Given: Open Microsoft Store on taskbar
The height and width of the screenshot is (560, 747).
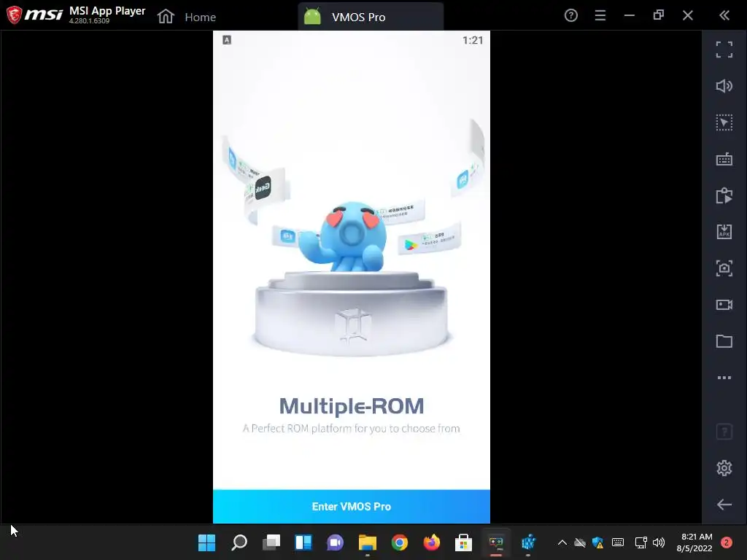Looking at the screenshot, I should click(x=463, y=542).
